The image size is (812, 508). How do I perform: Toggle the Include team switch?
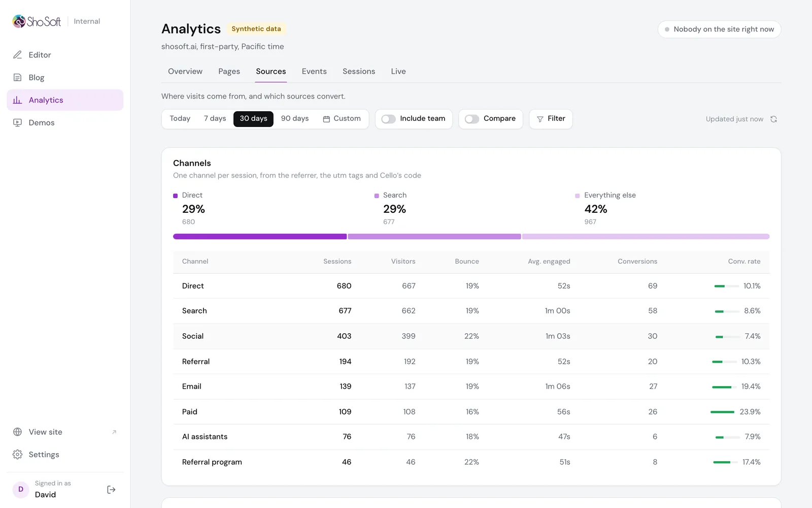tap(389, 119)
